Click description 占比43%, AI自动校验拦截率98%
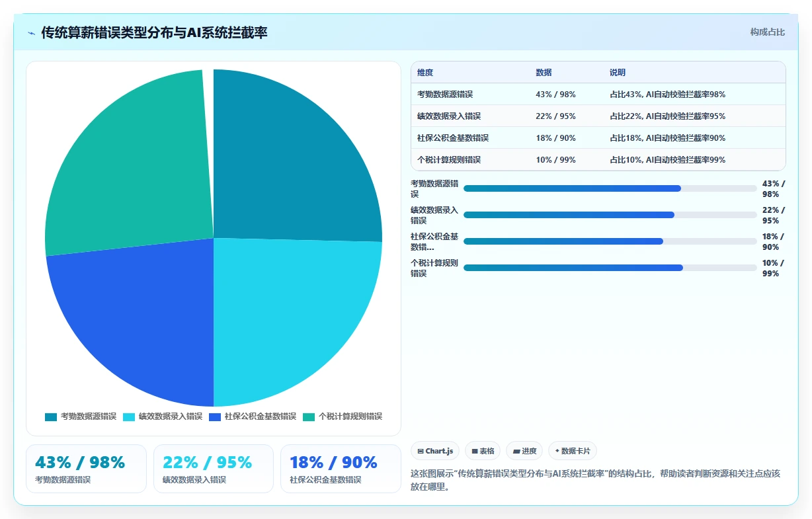 click(x=667, y=95)
